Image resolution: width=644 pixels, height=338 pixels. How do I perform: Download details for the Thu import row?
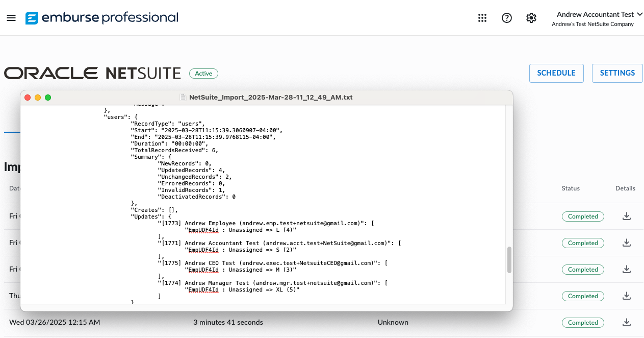(x=627, y=296)
